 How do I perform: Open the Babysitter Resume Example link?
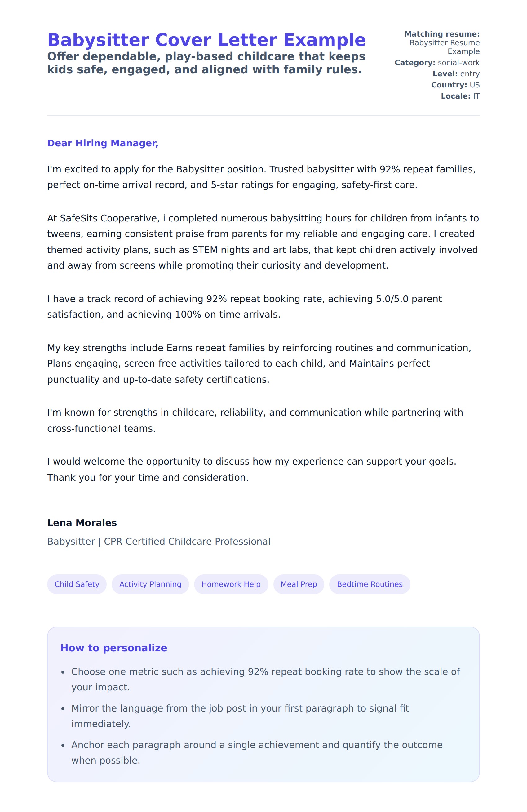click(x=444, y=47)
